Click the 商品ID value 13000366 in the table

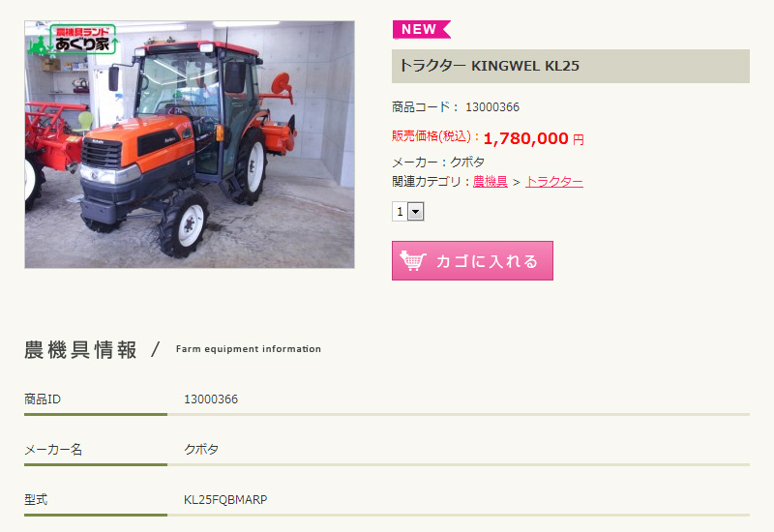[211, 399]
